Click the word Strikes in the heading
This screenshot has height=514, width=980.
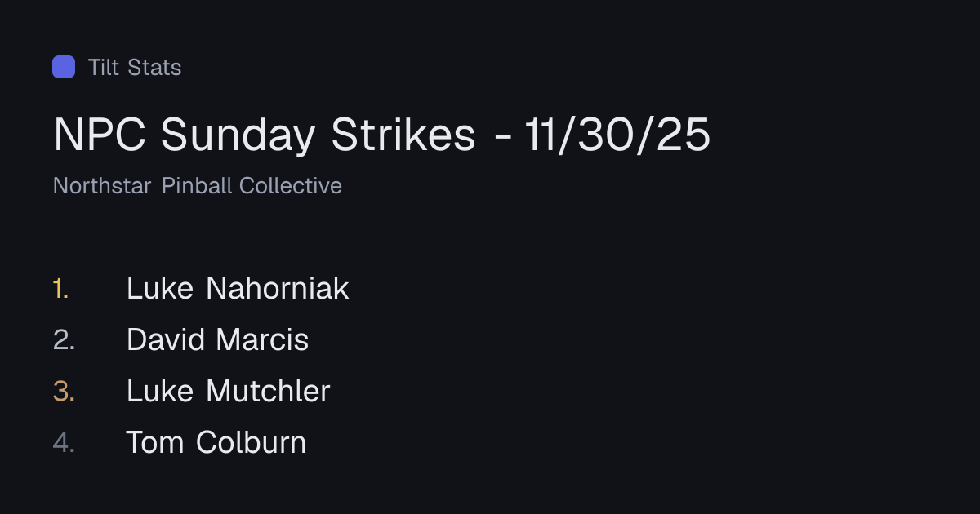403,135
